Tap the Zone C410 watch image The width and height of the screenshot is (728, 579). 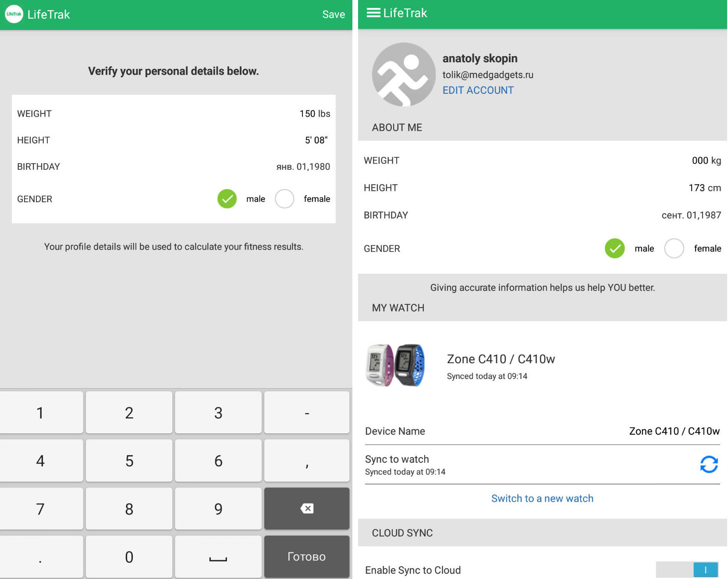(395, 365)
